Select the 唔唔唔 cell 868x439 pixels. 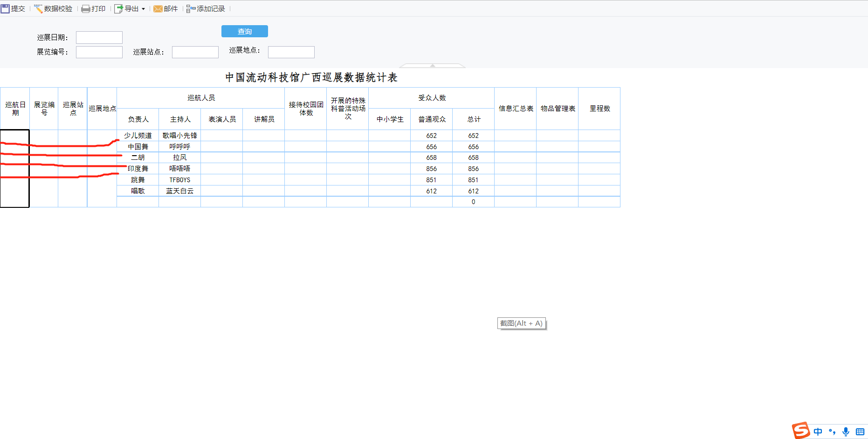click(180, 169)
